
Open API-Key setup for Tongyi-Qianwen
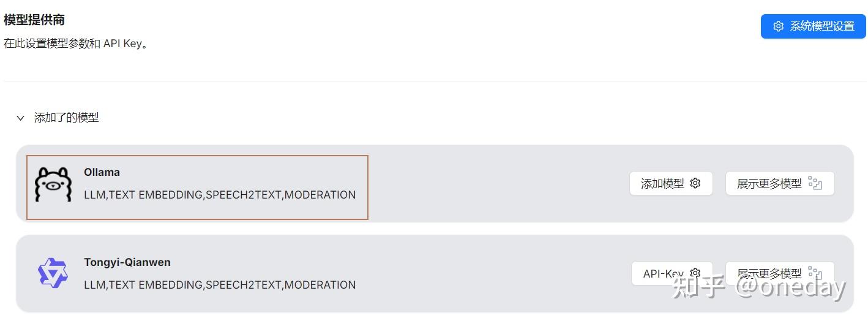click(664, 274)
